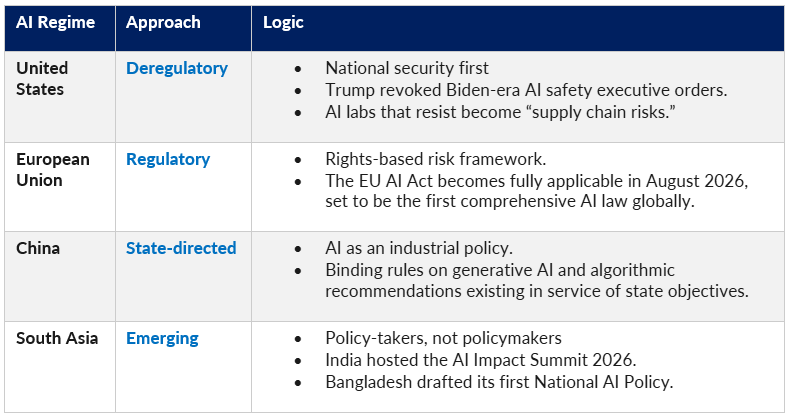The width and height of the screenshot is (787, 418).
Task: Click the binding rules on generative AI bullet
Action: (537, 281)
